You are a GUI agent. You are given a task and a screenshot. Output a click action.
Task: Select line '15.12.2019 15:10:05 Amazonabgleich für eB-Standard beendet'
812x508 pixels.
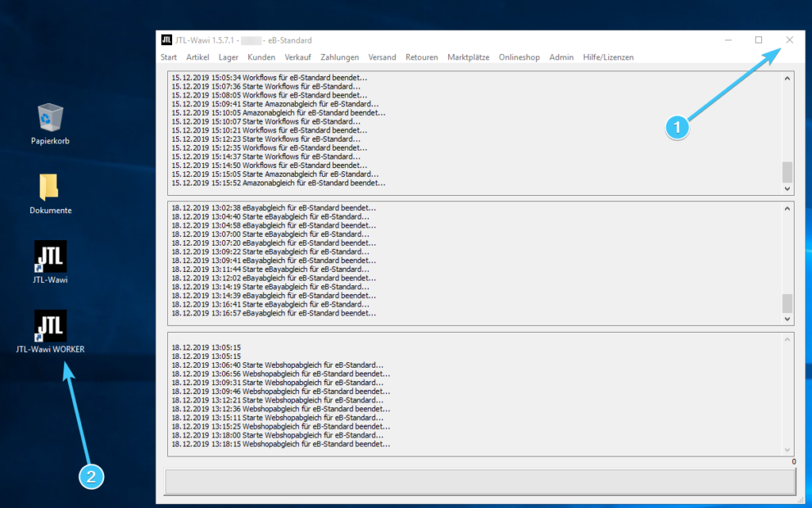(278, 113)
